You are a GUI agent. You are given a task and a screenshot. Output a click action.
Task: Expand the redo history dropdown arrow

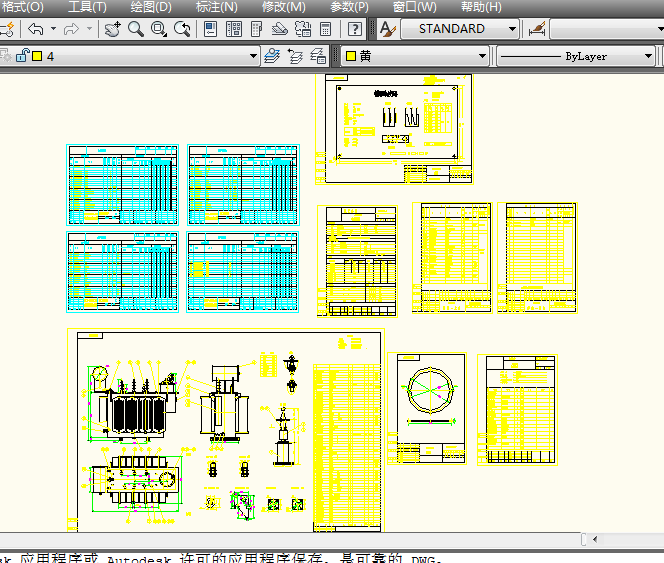pyautogui.click(x=89, y=29)
